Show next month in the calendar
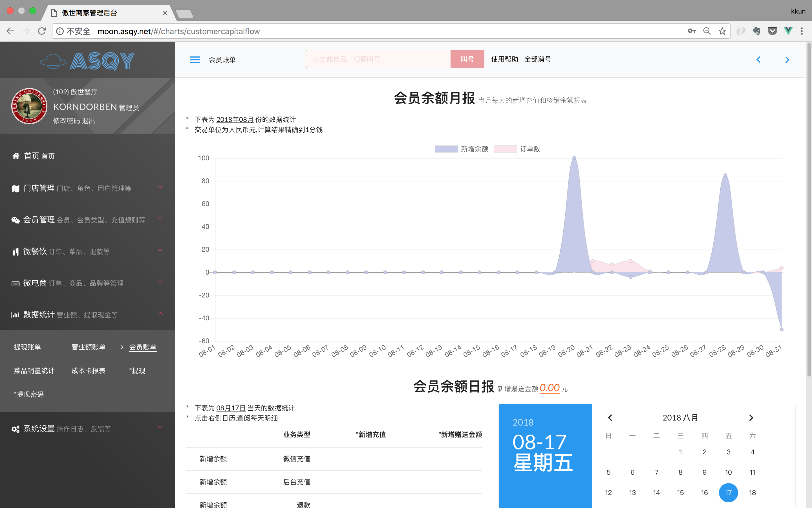 coord(751,418)
